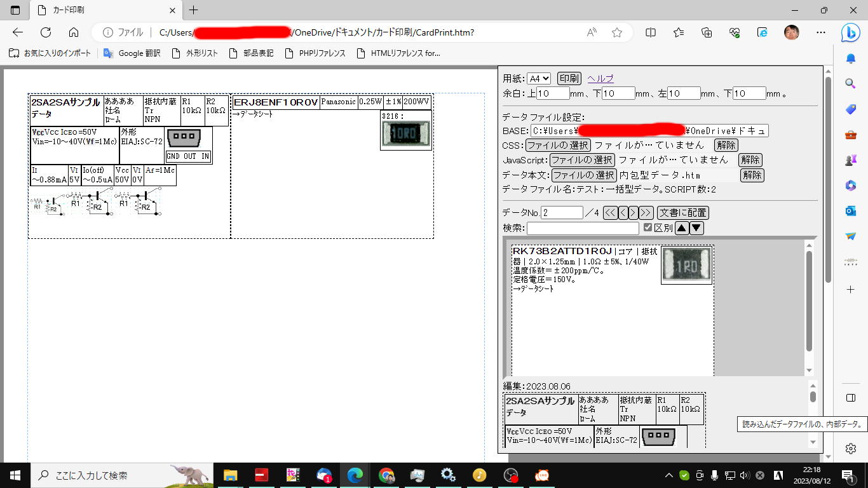Screen dimensions: 868x488
Task: Open the favorites list icon
Action: point(679,32)
